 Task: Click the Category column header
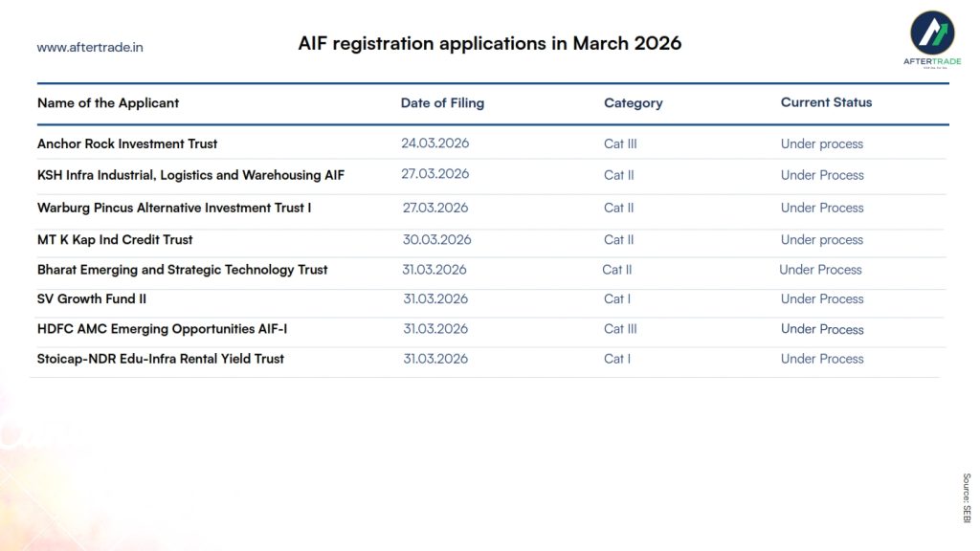633,103
